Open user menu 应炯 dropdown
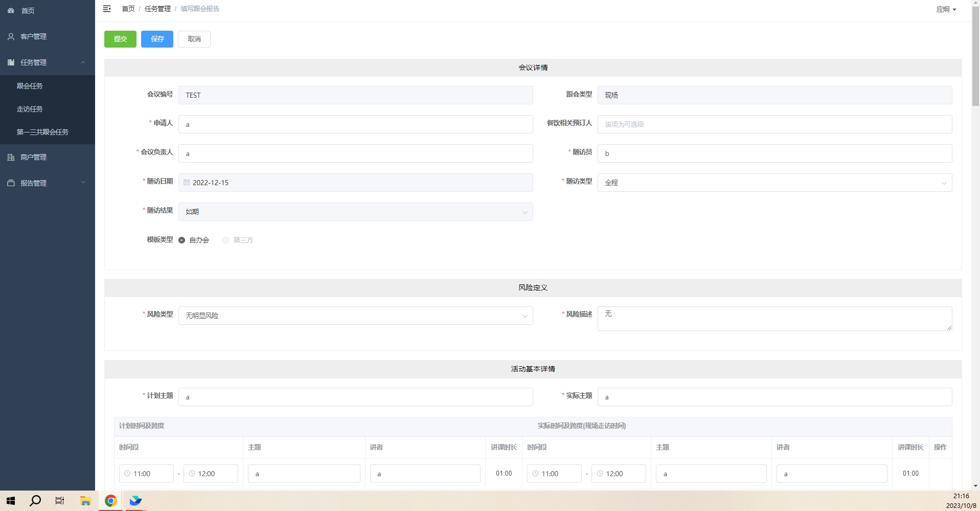The height and width of the screenshot is (511, 980). point(946,9)
